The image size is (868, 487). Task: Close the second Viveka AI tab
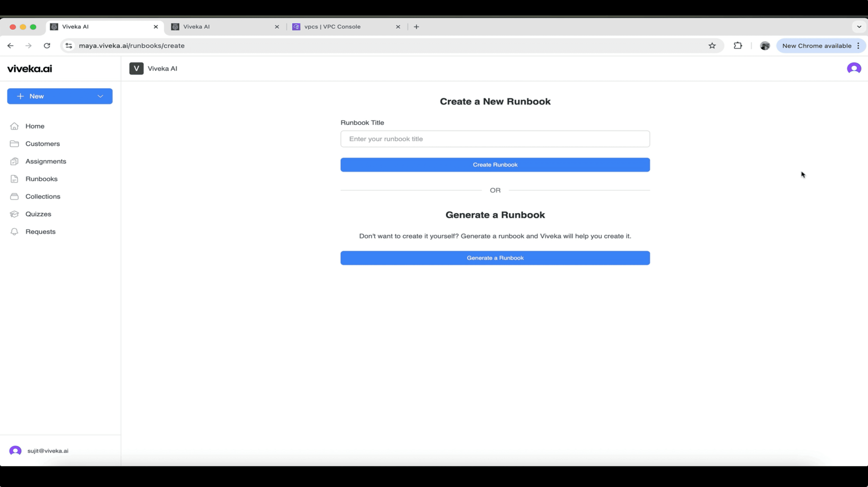[x=277, y=27]
